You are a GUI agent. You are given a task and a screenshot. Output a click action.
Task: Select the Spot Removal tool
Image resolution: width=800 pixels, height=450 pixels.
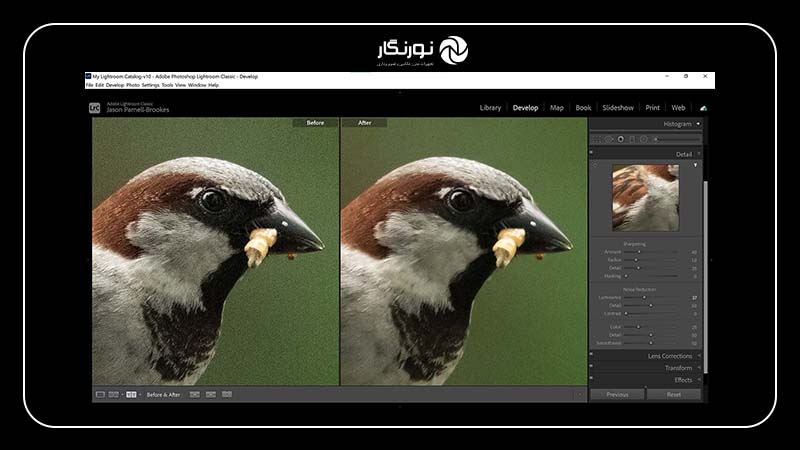click(609, 139)
